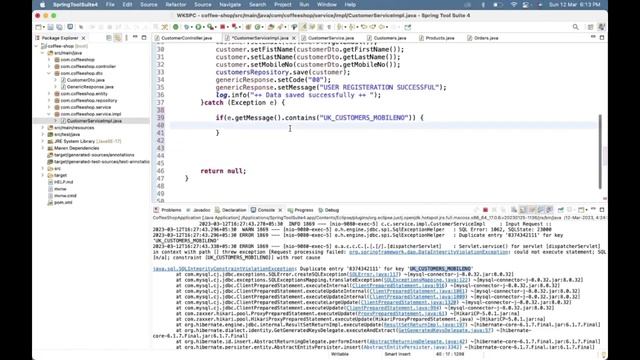Expand the com.coffeeshop.entity package
The image size is (640, 360).
[49, 93]
